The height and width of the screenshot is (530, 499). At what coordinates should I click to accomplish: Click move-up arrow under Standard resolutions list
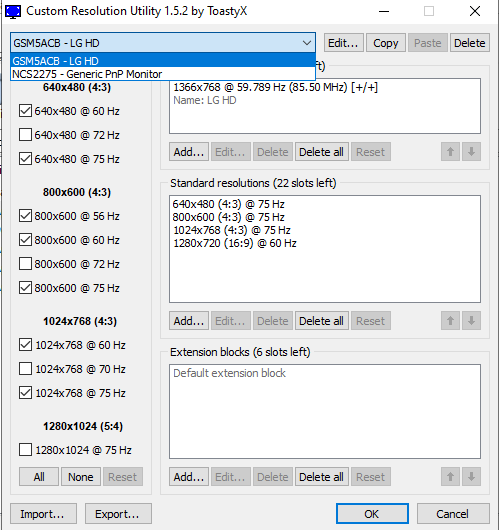point(450,320)
